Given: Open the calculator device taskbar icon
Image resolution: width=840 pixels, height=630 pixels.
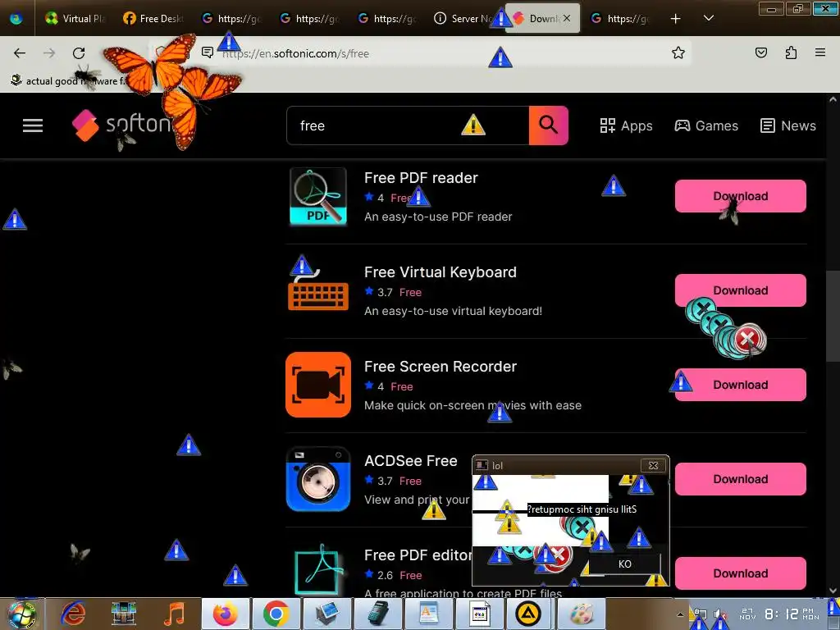Looking at the screenshot, I should (377, 614).
